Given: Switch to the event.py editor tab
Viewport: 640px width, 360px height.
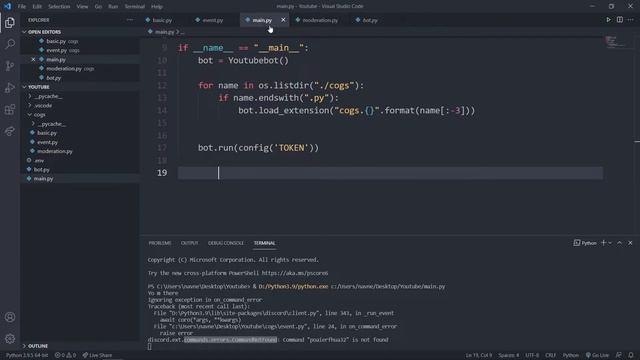Looking at the screenshot, I should click(213, 20).
